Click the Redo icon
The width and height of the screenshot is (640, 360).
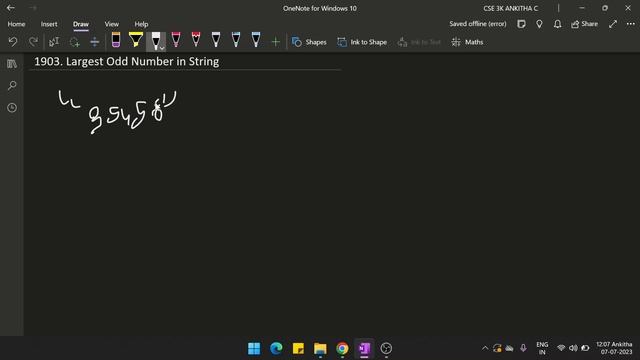[x=33, y=42]
